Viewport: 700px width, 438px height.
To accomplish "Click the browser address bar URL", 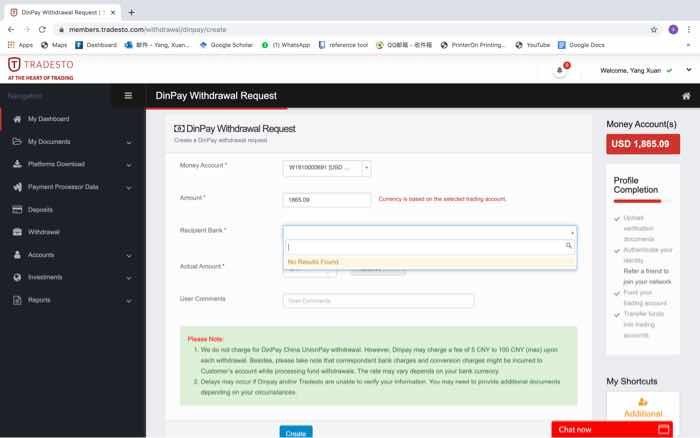I will click(148, 29).
